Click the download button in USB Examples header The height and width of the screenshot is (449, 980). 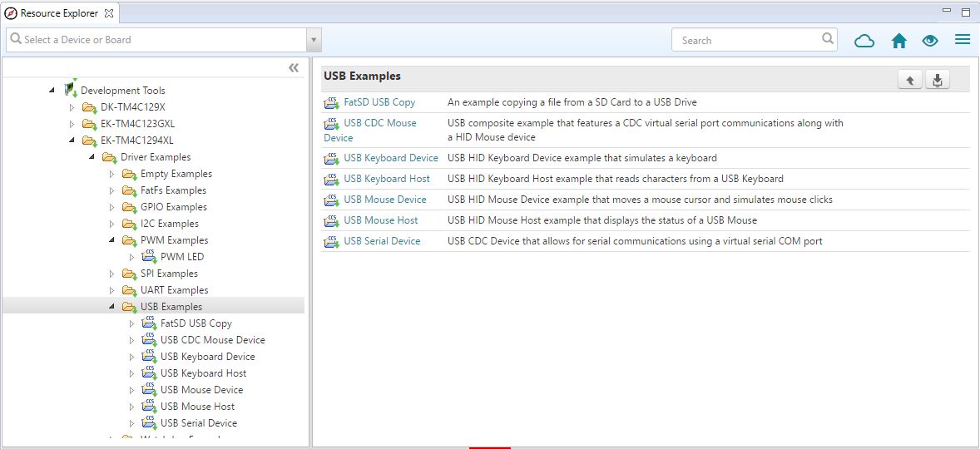coord(938,80)
